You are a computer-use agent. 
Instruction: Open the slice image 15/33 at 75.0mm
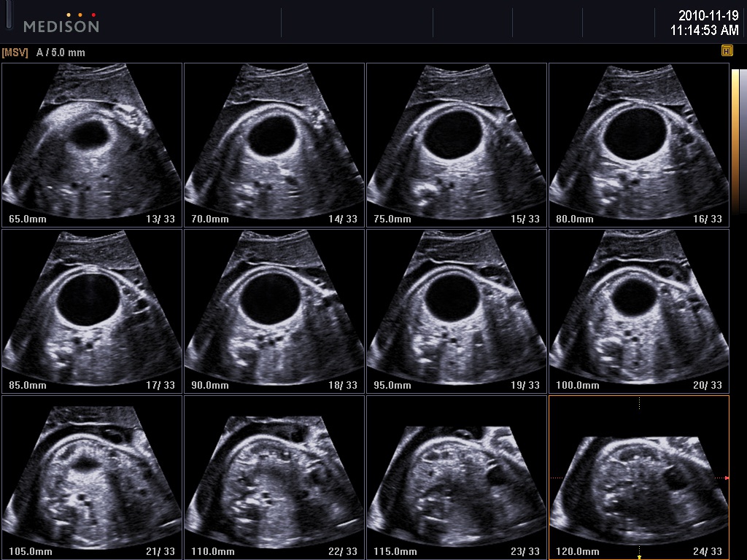point(457,145)
